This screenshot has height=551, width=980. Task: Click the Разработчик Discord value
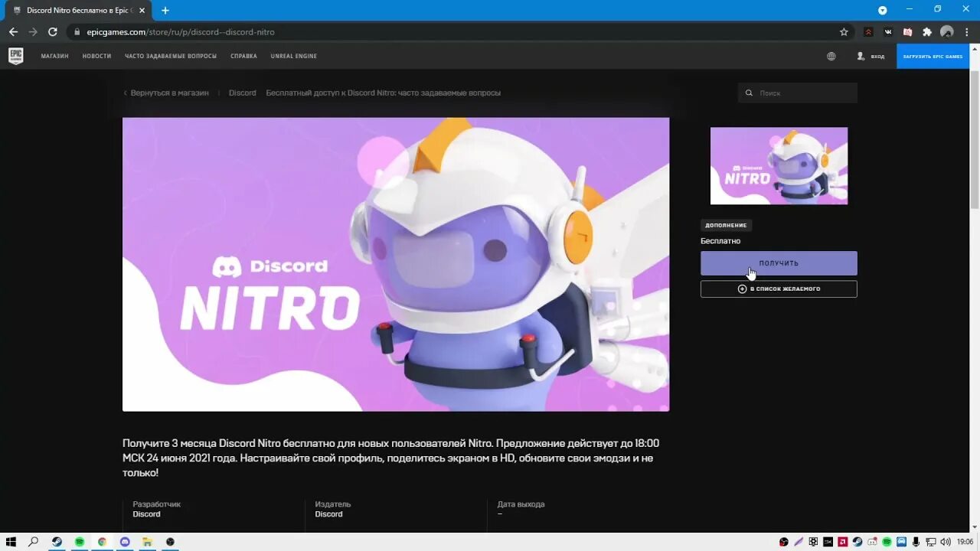146,514
